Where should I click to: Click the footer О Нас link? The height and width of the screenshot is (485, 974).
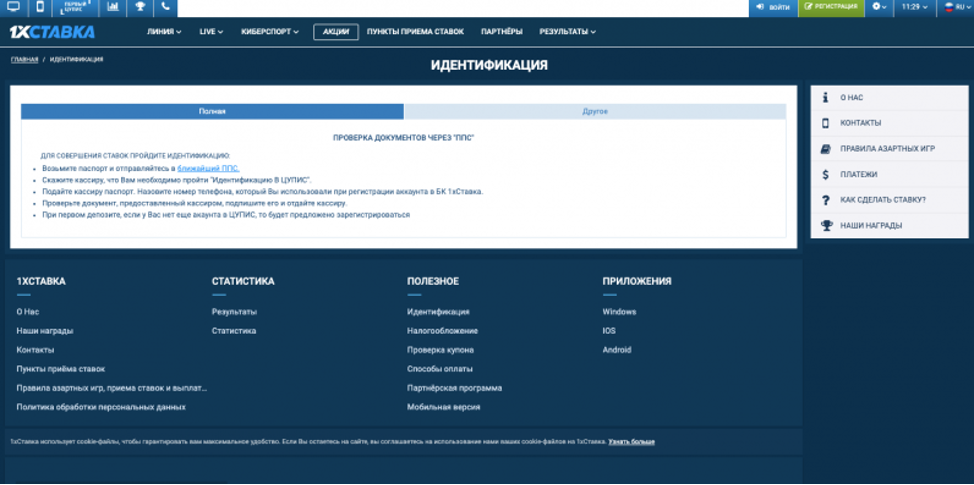pyautogui.click(x=28, y=312)
